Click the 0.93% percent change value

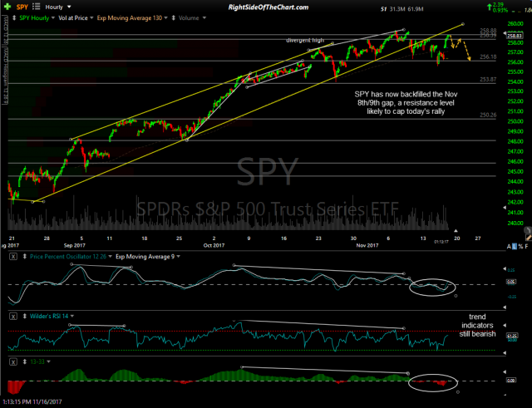click(x=500, y=11)
